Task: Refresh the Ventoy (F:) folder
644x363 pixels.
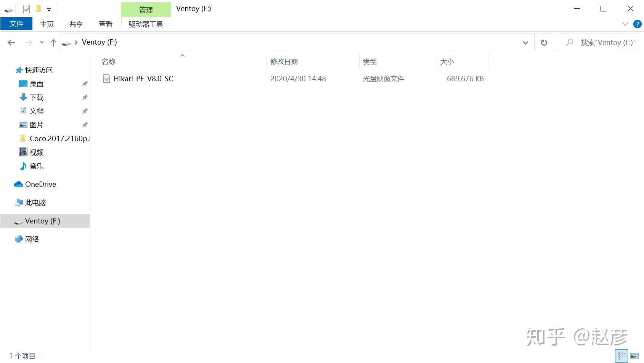Action: (544, 43)
